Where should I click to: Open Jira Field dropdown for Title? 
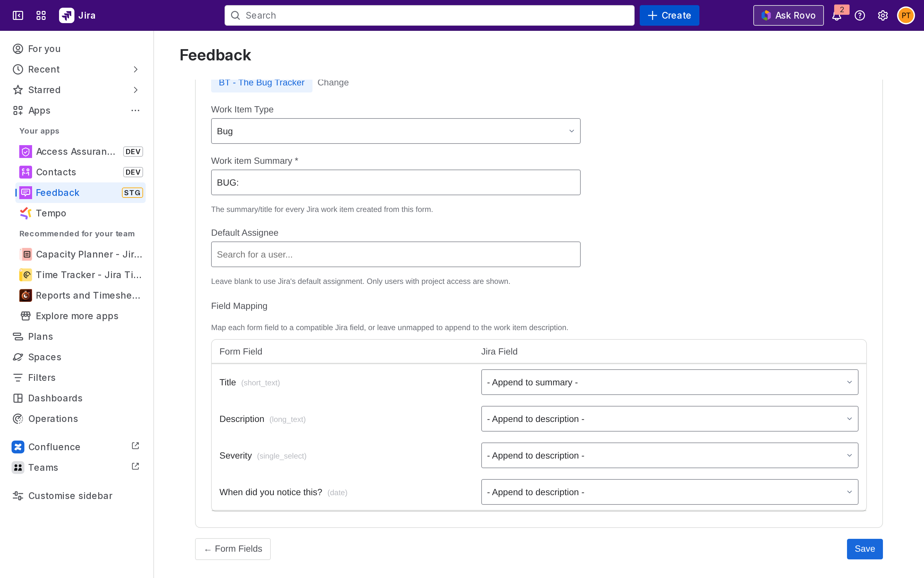[669, 382]
